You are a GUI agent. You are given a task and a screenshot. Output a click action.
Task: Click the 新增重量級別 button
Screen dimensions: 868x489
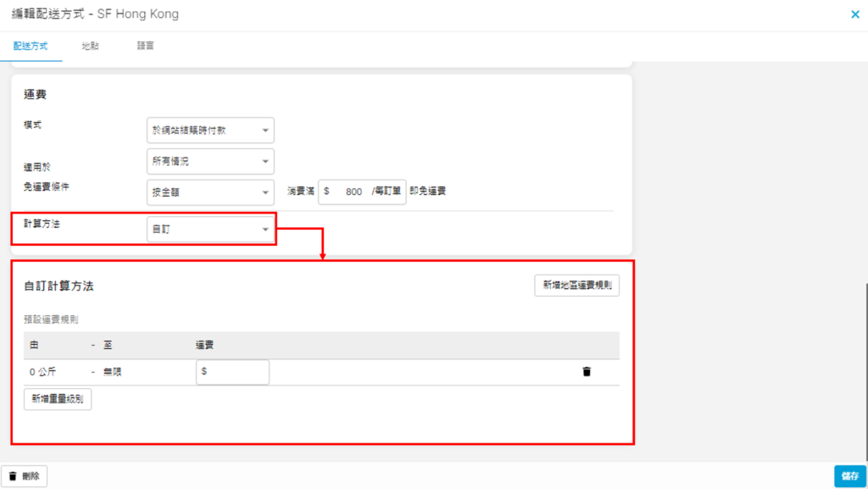(58, 399)
